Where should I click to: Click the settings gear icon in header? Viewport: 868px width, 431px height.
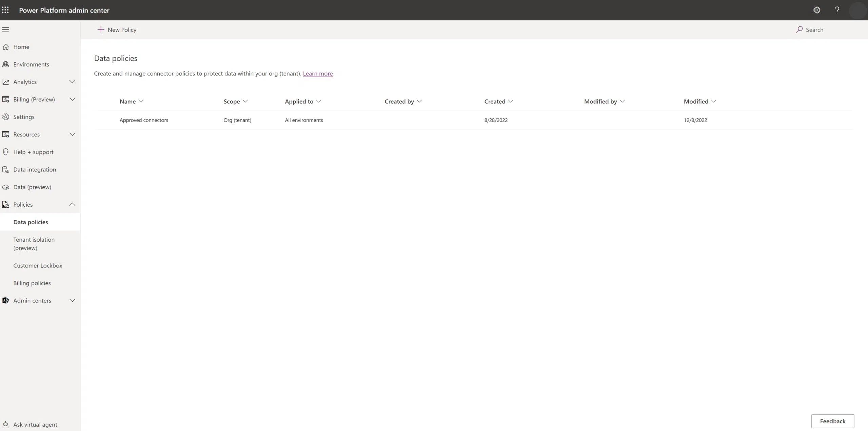(816, 10)
